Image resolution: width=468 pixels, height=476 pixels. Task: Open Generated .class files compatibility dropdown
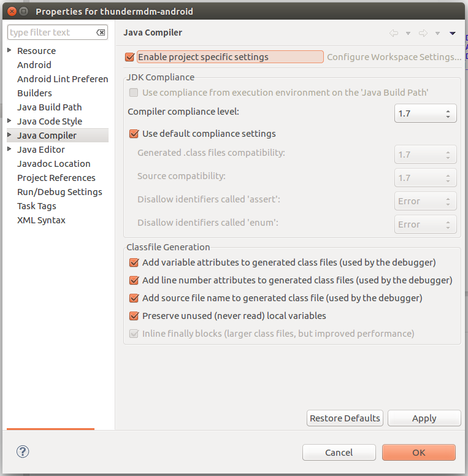(425, 155)
